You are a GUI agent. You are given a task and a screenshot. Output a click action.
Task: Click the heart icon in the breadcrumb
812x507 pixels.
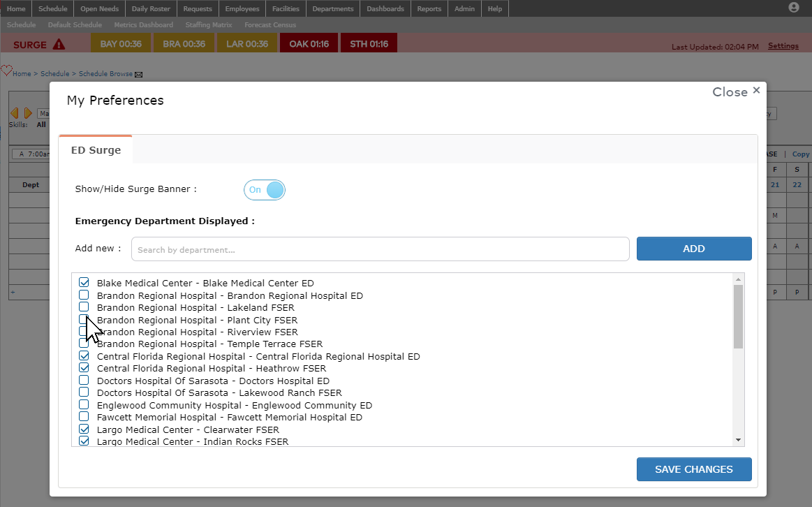(7, 70)
